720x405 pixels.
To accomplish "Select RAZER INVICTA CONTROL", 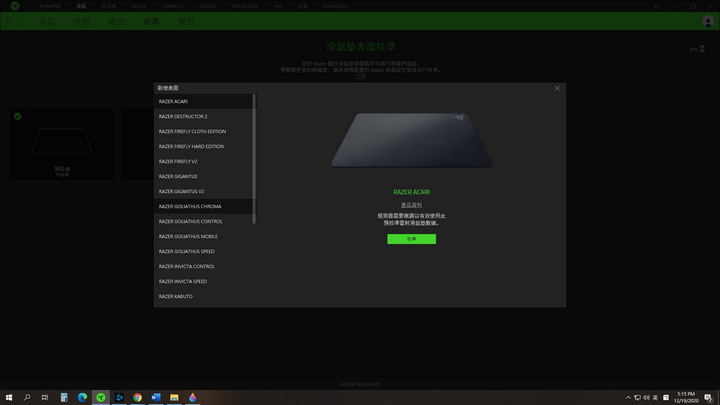I will click(x=203, y=266).
